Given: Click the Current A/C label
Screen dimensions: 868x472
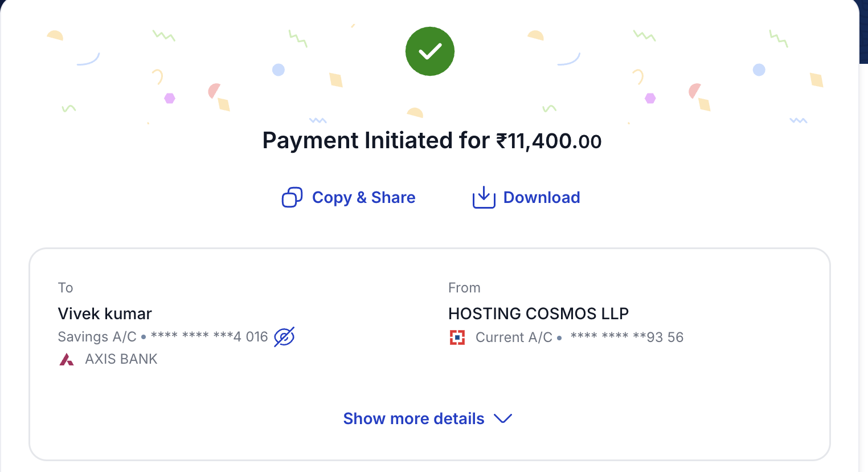Looking at the screenshot, I should [514, 337].
